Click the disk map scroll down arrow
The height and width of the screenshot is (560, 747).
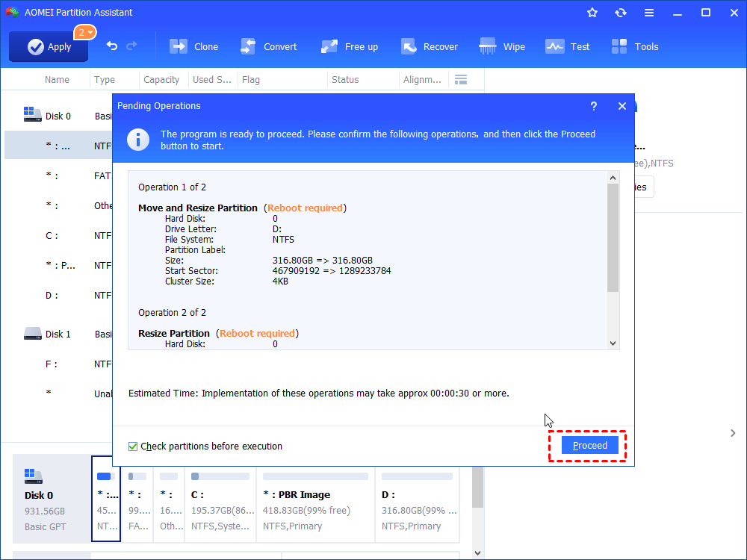pyautogui.click(x=478, y=553)
